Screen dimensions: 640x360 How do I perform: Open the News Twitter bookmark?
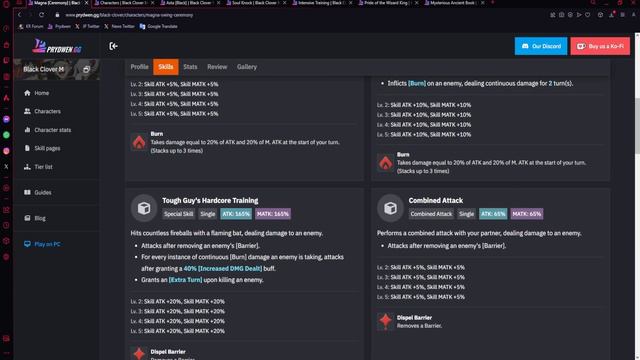pyautogui.click(x=119, y=27)
